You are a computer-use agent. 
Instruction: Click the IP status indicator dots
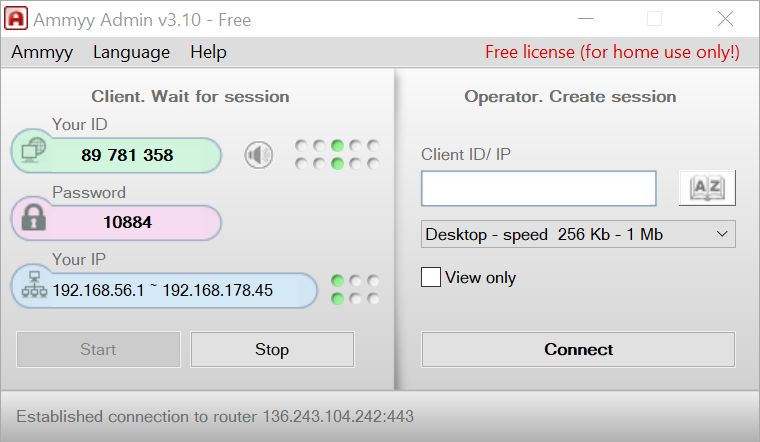tap(355, 290)
